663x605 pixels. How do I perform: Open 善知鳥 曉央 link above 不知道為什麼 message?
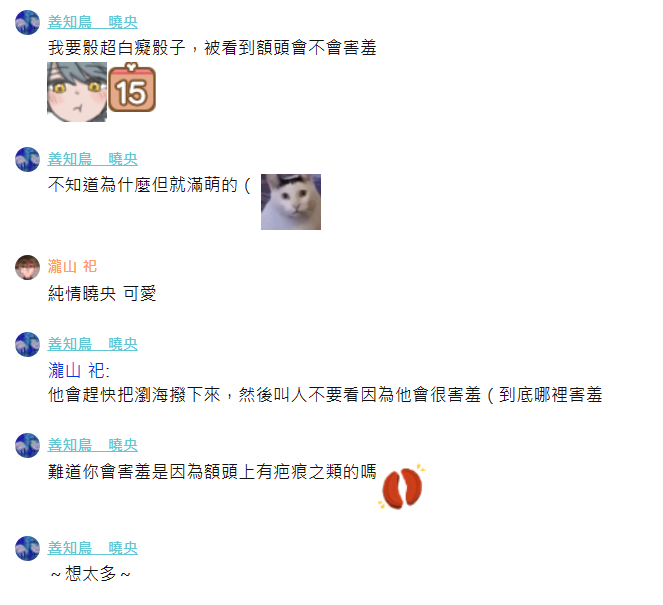(x=93, y=159)
